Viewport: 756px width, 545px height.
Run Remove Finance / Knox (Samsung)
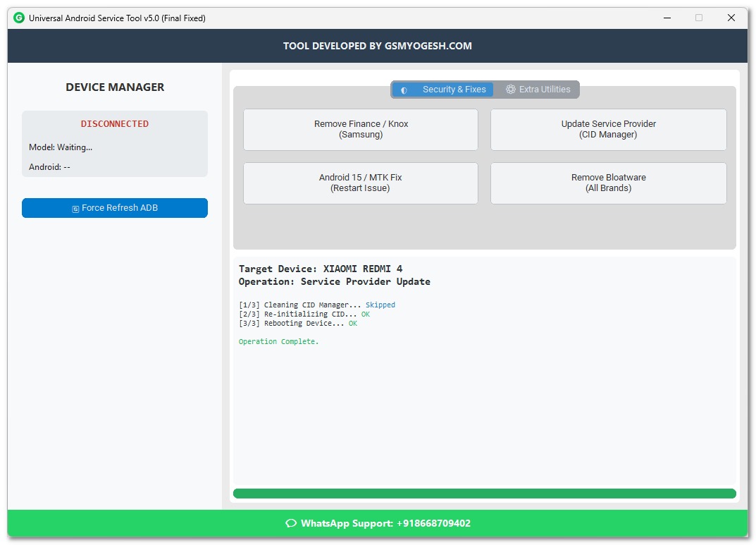361,129
